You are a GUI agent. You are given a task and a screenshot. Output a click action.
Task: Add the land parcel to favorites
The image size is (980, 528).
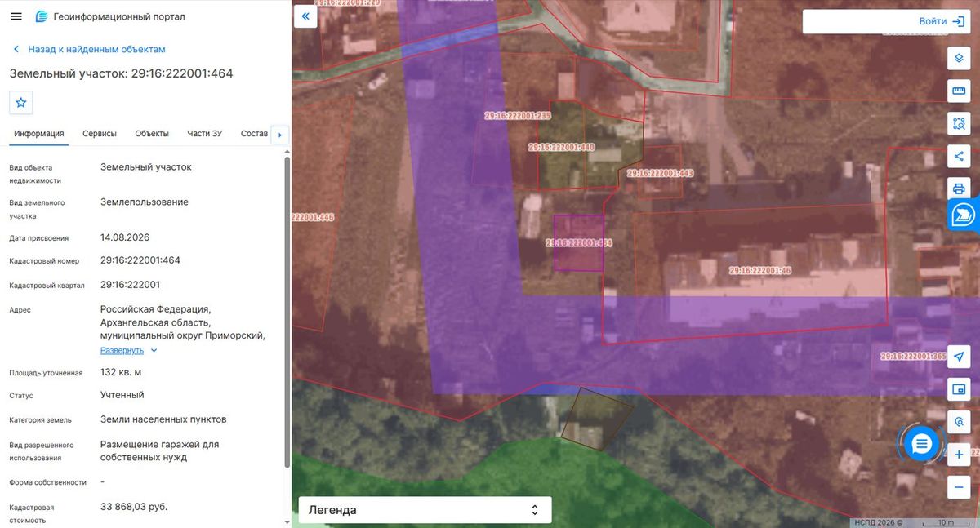point(21,103)
